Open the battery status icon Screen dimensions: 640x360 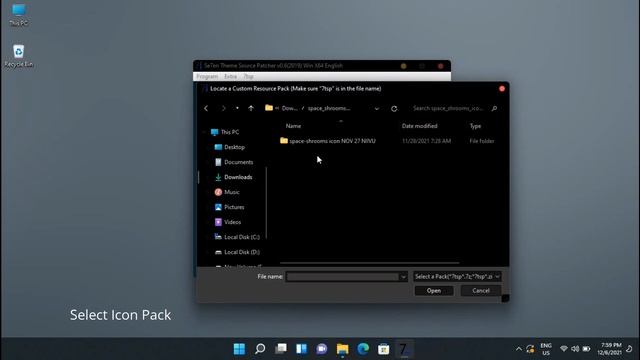click(587, 349)
